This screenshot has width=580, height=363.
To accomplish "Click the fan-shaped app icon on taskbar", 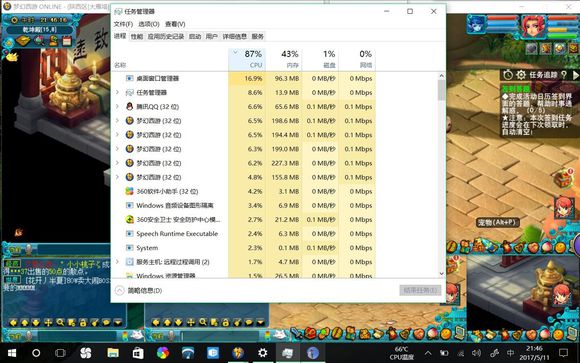I will click(x=86, y=353).
